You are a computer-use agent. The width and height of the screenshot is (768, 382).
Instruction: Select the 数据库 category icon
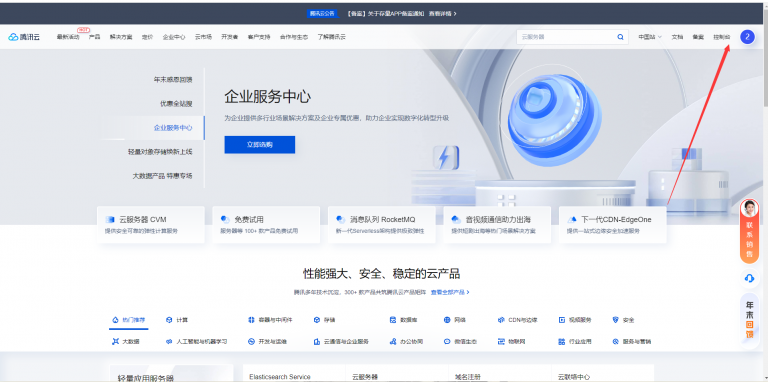point(393,320)
